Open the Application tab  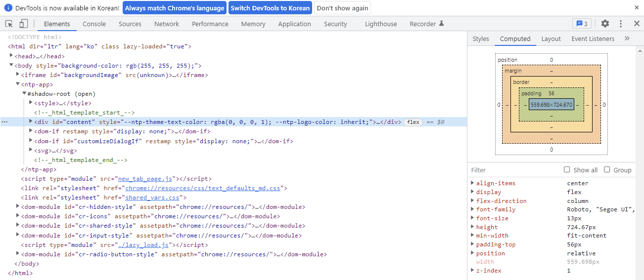294,24
